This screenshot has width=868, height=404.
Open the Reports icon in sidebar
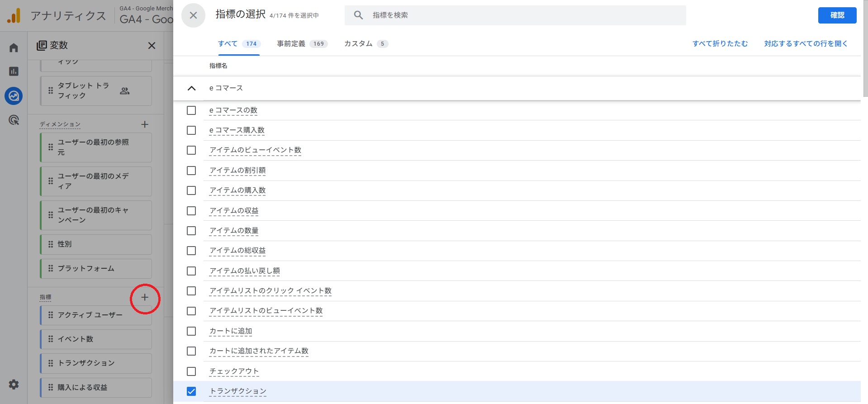click(14, 71)
